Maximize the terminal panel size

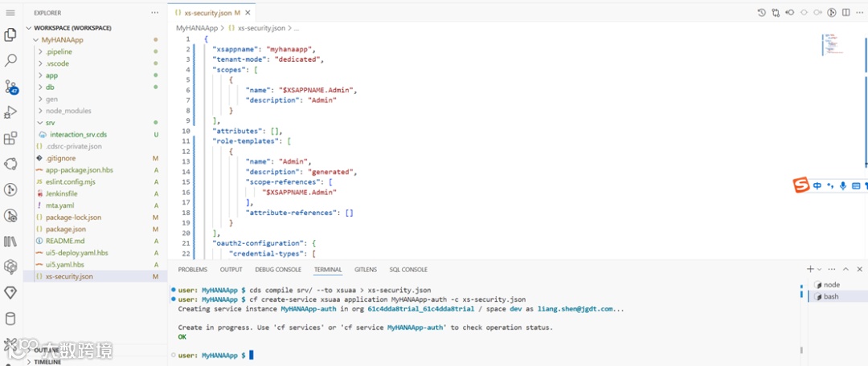[x=845, y=269]
